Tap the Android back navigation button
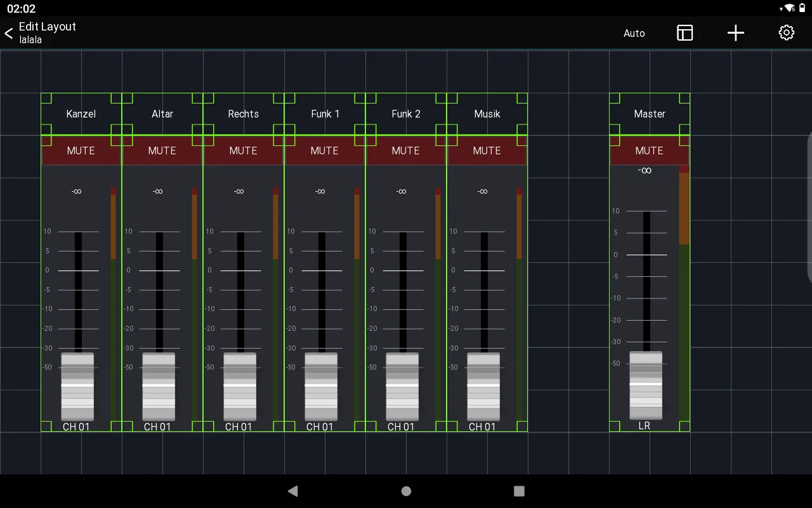This screenshot has height=508, width=812. (x=292, y=491)
